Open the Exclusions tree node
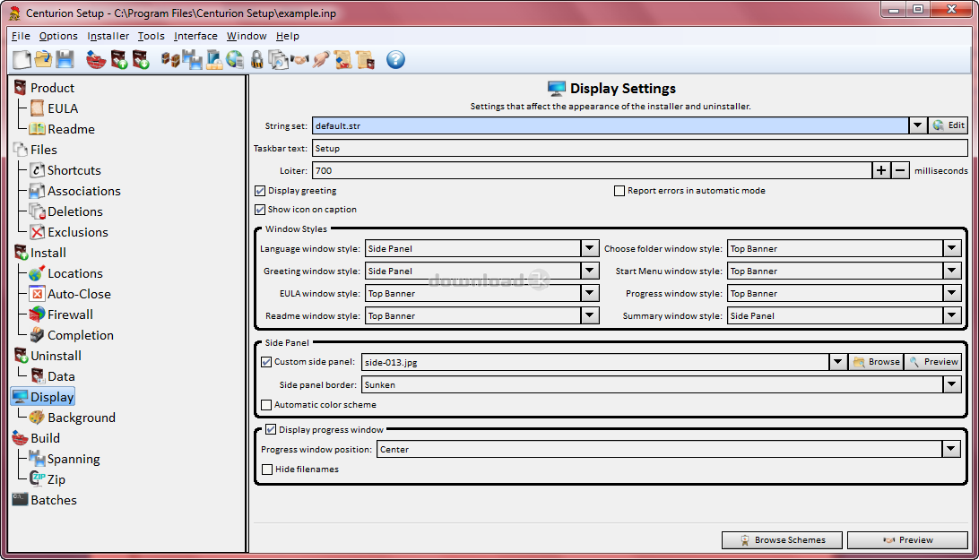The height and width of the screenshot is (560, 979). coord(77,232)
